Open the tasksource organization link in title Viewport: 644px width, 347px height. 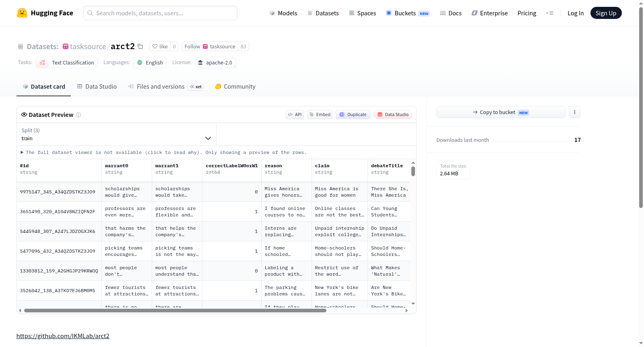tap(88, 46)
